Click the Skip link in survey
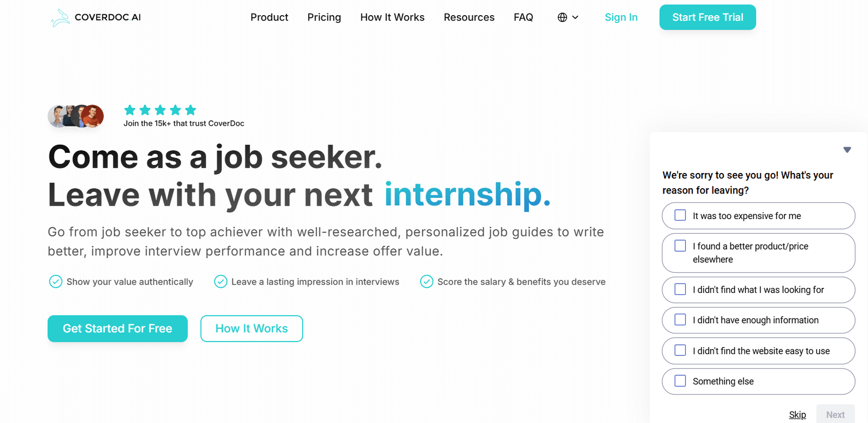The image size is (868, 423). (797, 415)
